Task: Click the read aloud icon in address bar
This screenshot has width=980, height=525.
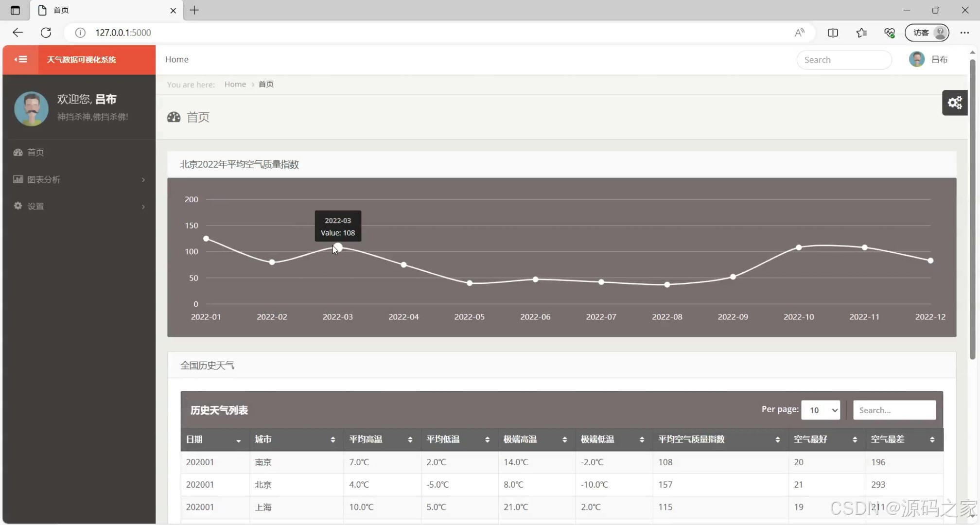Action: click(799, 33)
